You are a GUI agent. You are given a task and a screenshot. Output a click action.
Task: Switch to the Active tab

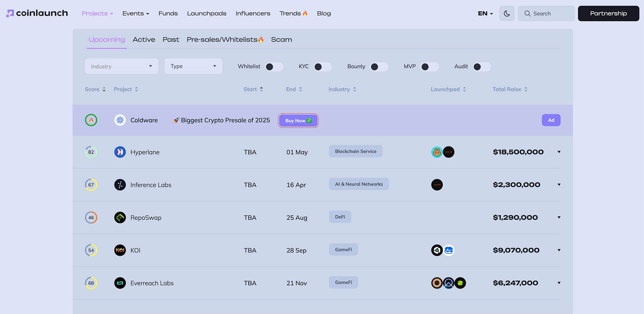click(144, 40)
